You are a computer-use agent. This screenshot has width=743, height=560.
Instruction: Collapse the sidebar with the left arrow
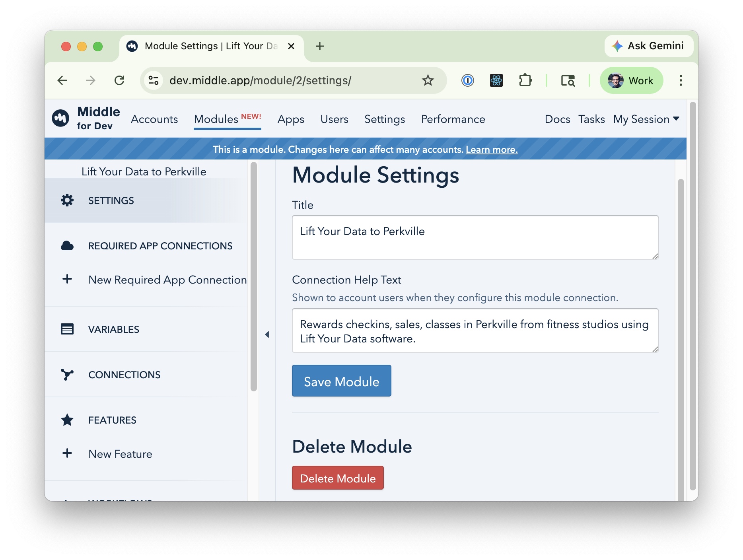[x=267, y=334]
